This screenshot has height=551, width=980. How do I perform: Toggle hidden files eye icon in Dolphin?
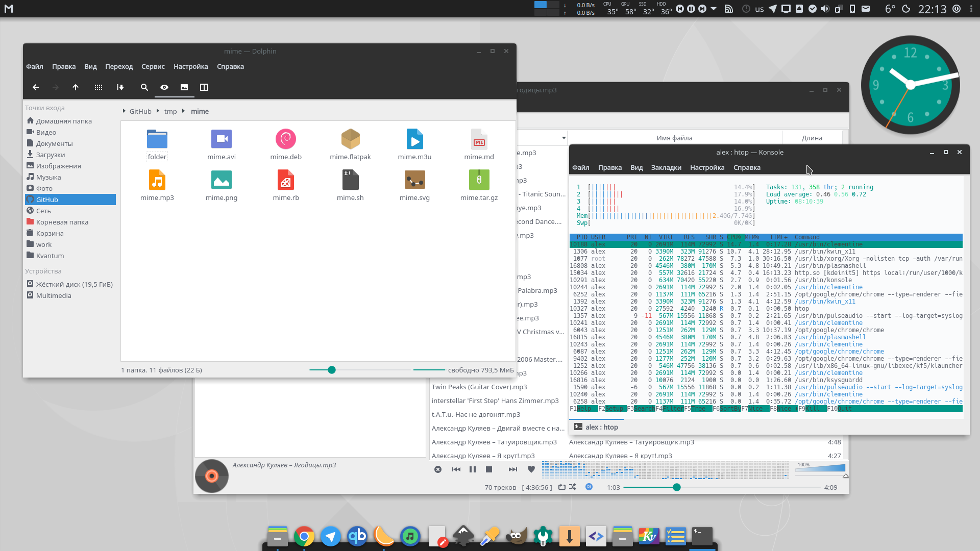164,87
